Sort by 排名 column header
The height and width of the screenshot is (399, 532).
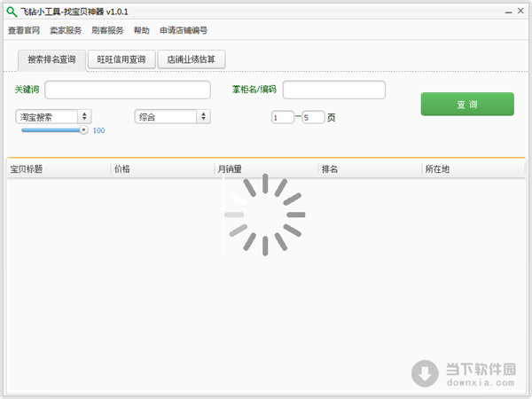[x=370, y=169]
